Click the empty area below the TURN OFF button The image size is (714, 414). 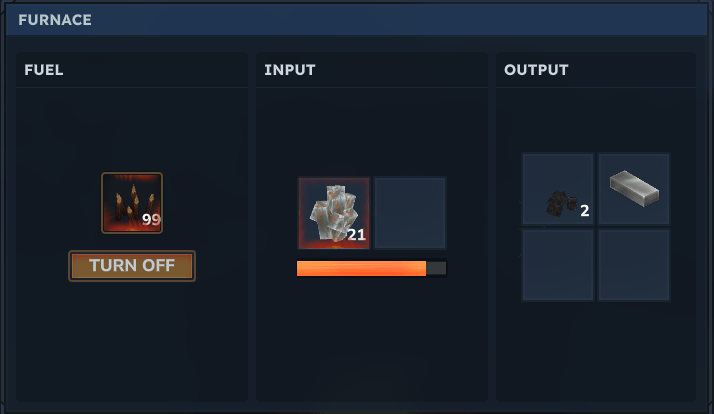click(132, 342)
